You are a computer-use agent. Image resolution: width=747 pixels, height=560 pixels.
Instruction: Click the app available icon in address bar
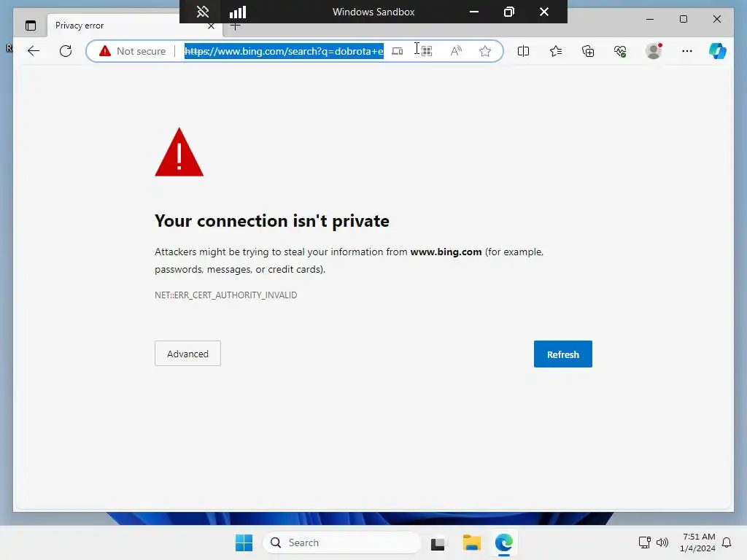398,51
